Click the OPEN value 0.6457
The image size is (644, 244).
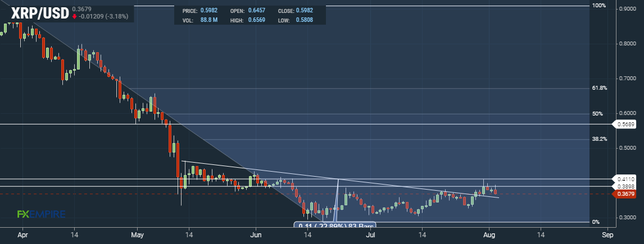pos(257,11)
